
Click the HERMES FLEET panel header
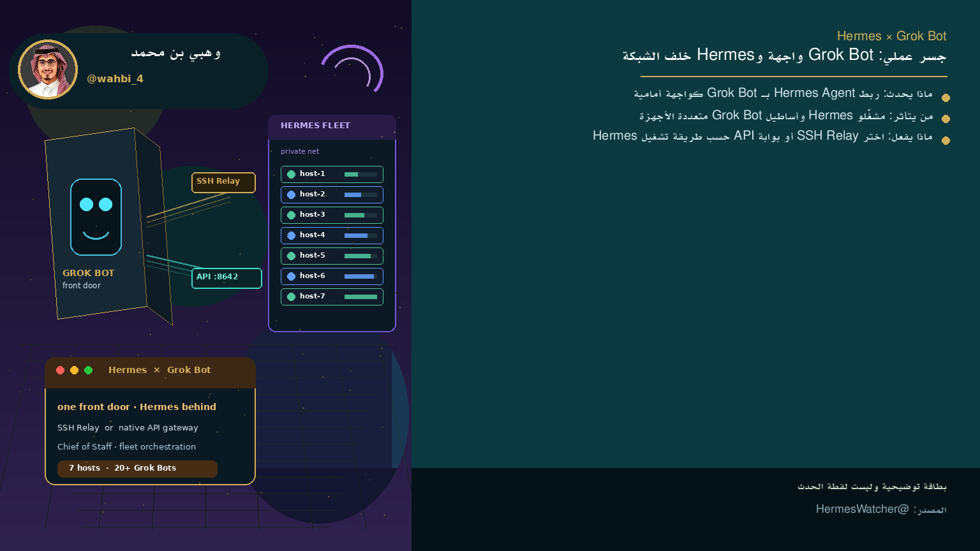332,126
